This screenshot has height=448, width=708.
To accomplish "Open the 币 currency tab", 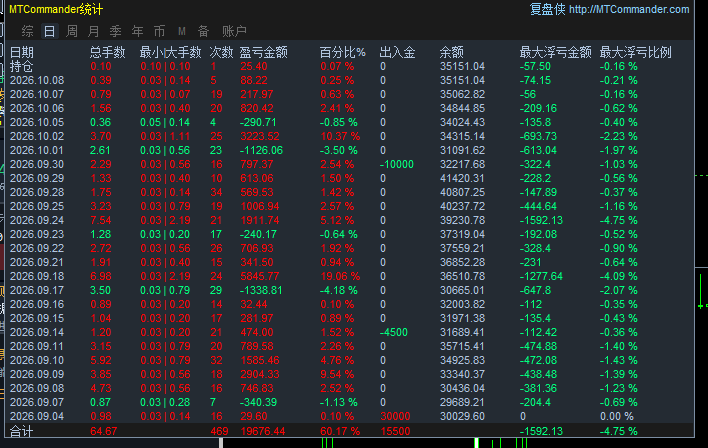I will click(159, 31).
